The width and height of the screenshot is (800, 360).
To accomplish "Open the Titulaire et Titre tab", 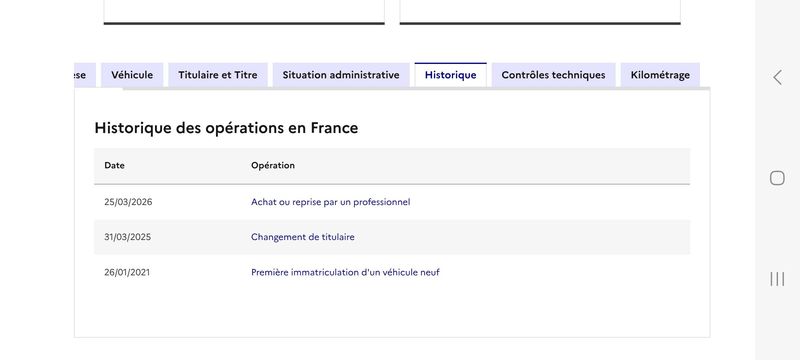I will pos(218,75).
